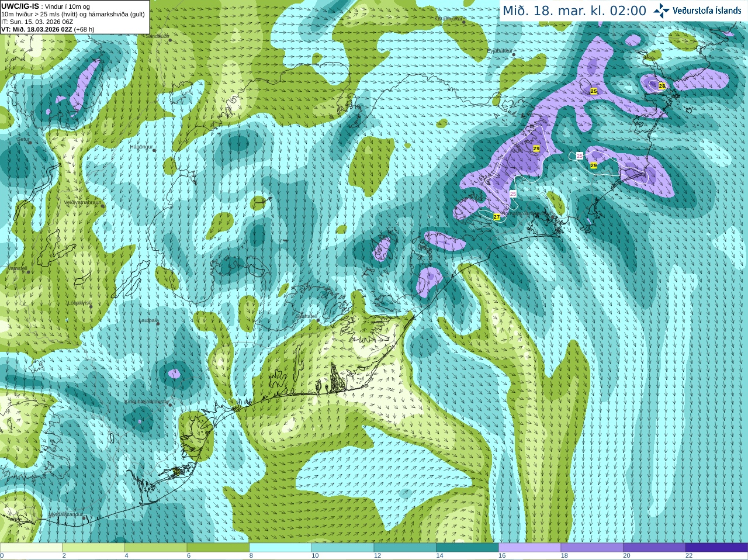Pick the 20–22 m/s legend swatch

click(x=654, y=548)
